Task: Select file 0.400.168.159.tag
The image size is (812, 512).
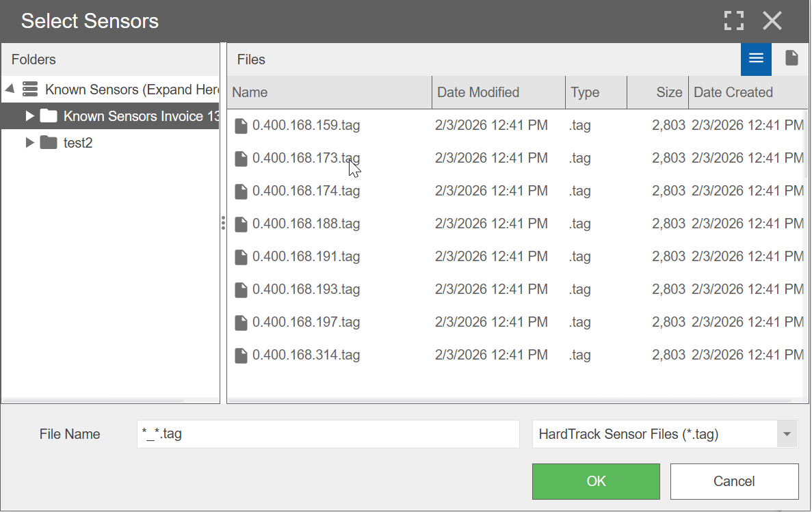Action: point(306,125)
